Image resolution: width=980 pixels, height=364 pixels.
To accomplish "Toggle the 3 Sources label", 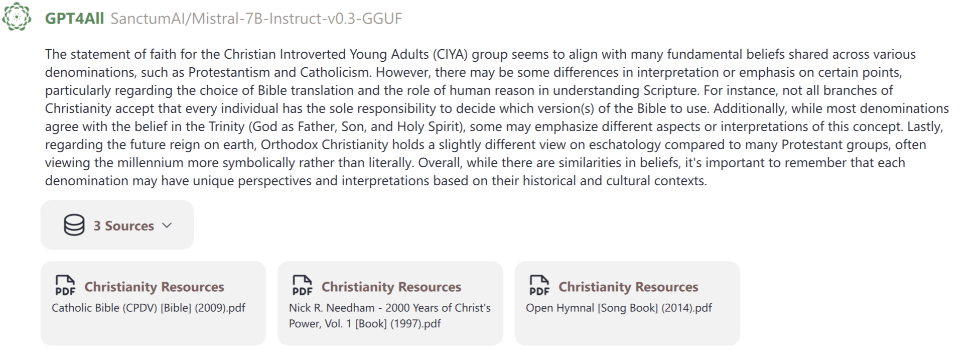I will pos(123,226).
